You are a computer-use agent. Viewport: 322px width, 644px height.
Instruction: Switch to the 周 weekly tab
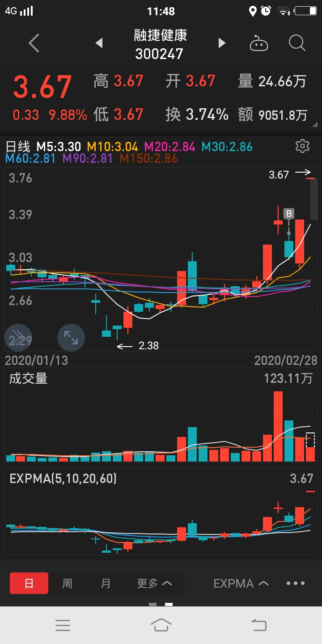pyautogui.click(x=67, y=583)
